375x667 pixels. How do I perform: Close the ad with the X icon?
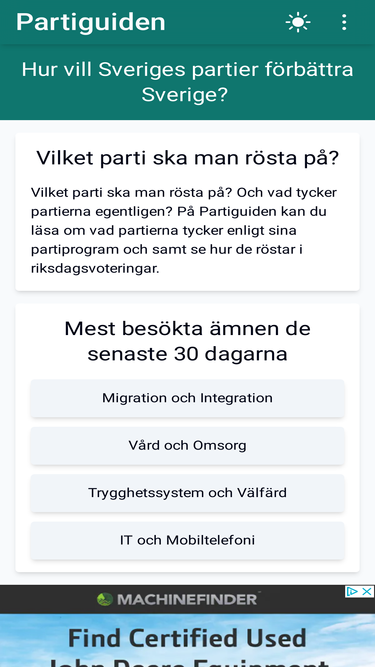point(367,591)
